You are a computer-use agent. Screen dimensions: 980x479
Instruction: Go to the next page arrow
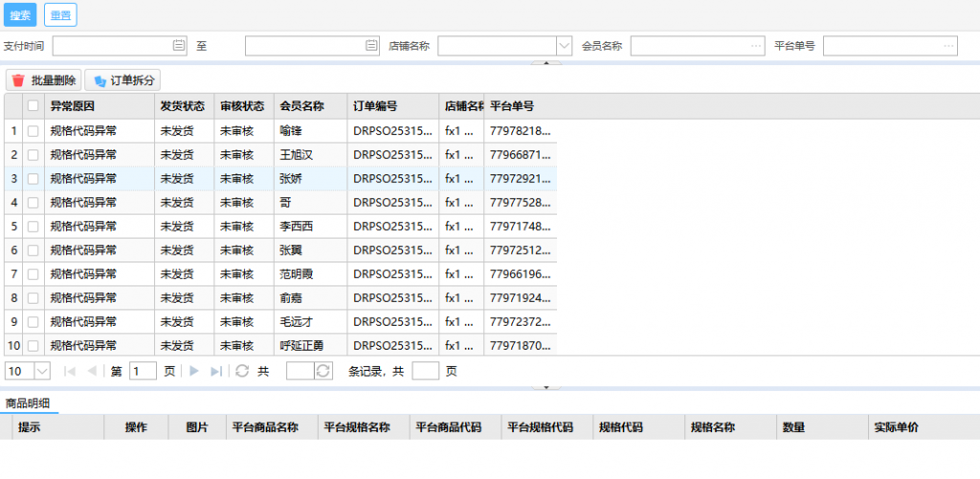194,371
